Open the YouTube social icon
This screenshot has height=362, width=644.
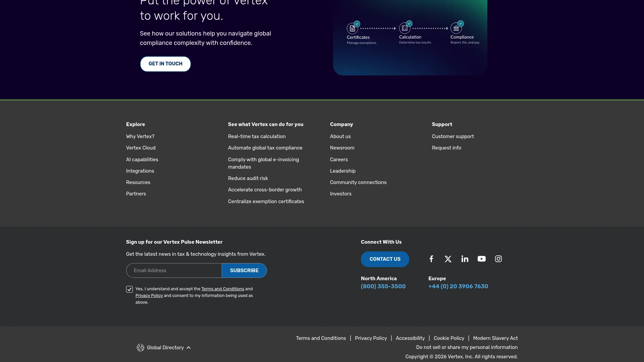482,259
